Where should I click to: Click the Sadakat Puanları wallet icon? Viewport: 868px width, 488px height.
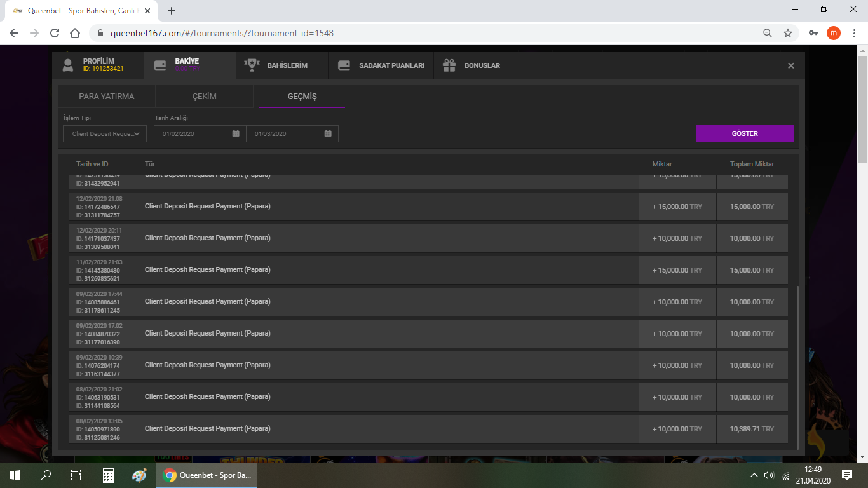coord(344,65)
